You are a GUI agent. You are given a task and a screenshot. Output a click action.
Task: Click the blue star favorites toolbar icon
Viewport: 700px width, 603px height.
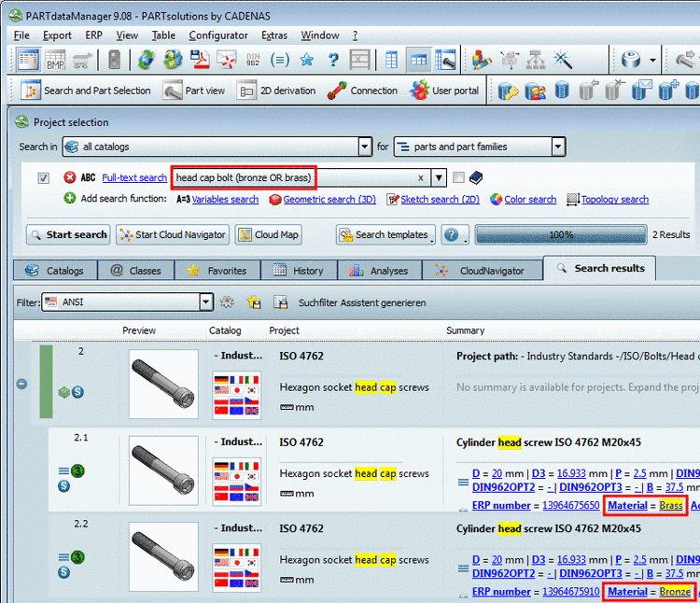point(307,60)
